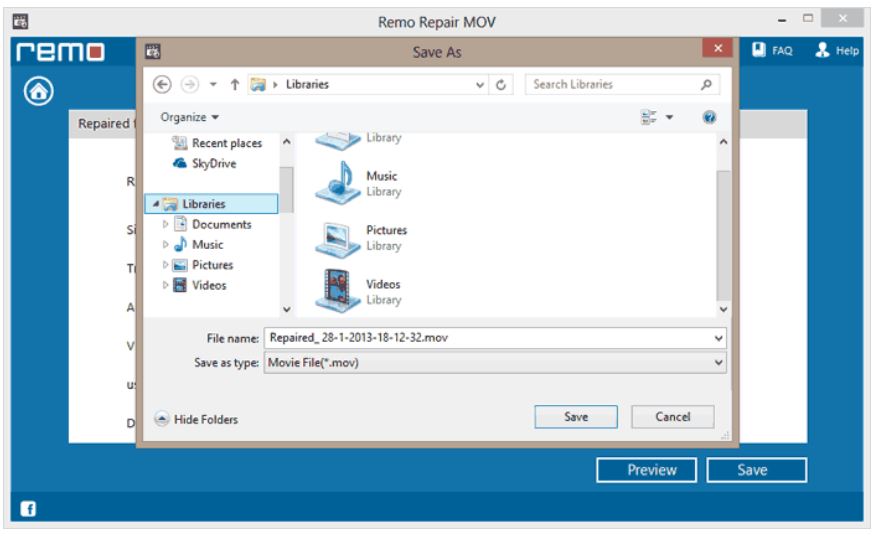Click Hide Folders toggle
876x537 pixels.
point(196,419)
